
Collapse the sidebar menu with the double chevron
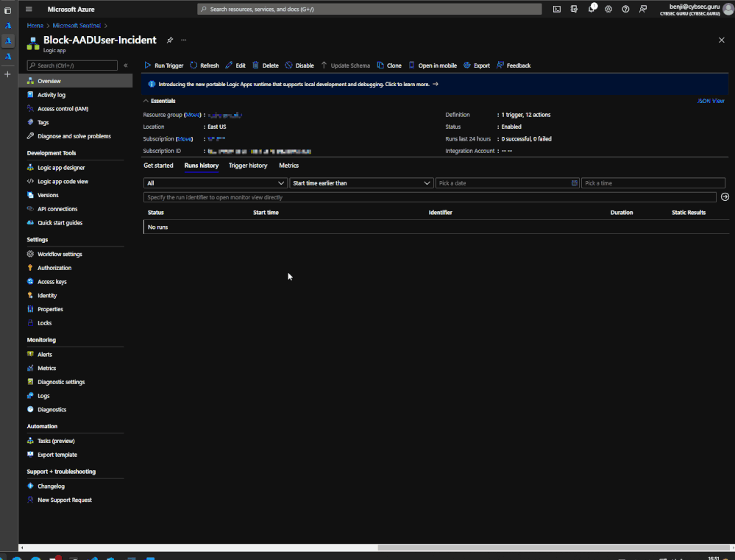(x=126, y=65)
